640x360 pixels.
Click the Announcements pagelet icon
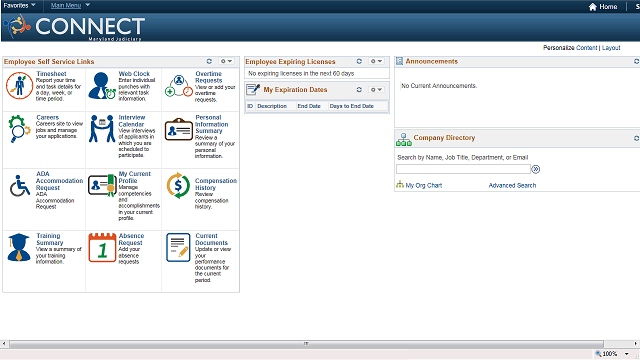tap(399, 61)
